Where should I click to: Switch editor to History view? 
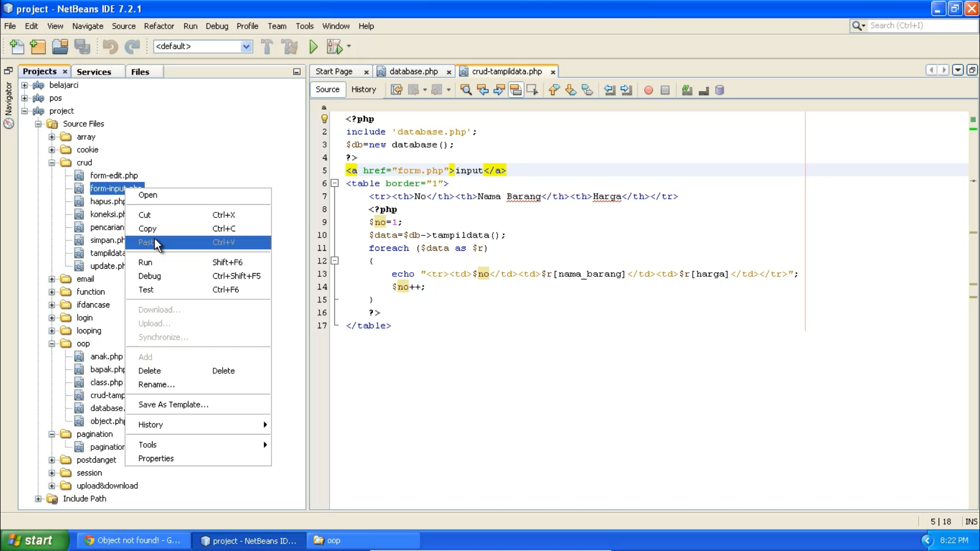pyautogui.click(x=364, y=90)
